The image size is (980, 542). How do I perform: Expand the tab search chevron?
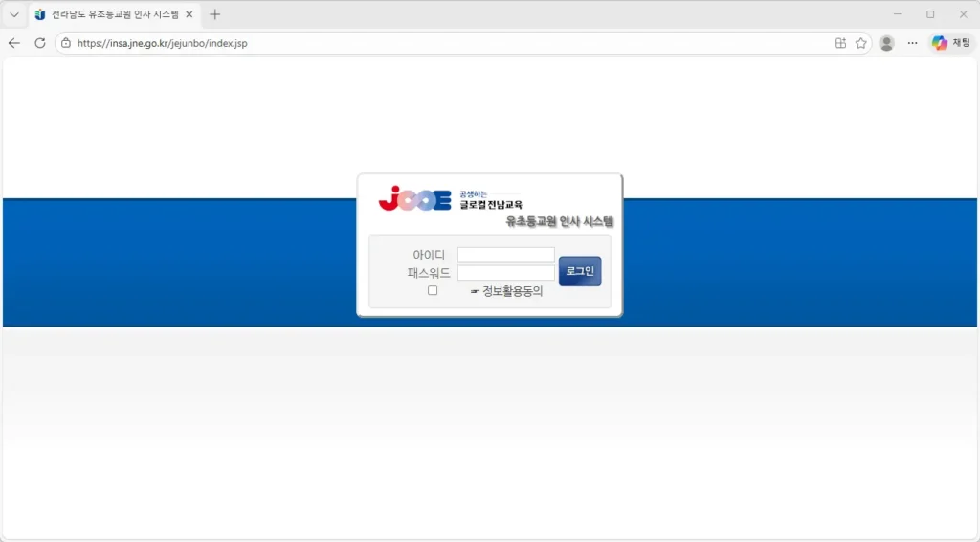pos(14,14)
